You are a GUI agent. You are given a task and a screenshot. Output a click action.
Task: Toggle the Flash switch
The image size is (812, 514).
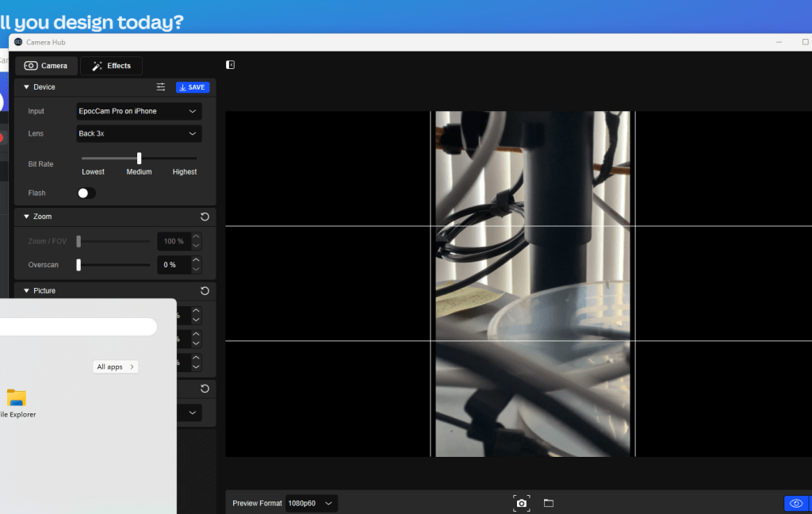tap(86, 194)
